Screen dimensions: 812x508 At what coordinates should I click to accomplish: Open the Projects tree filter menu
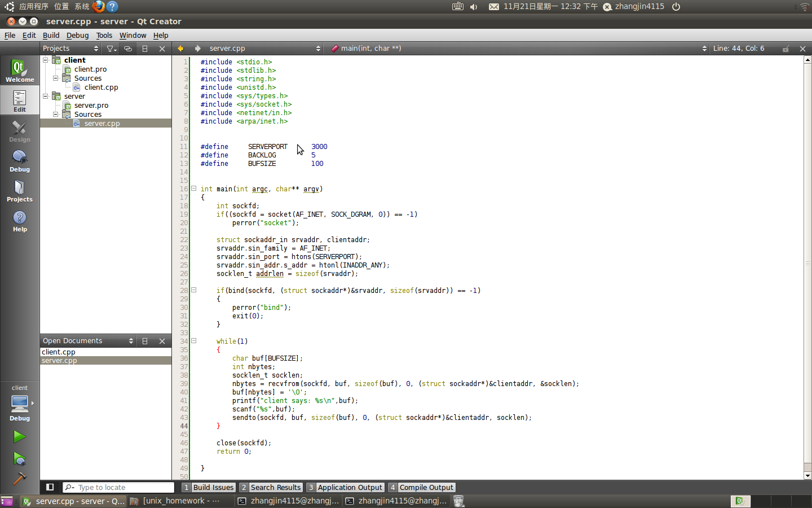pyautogui.click(x=112, y=49)
